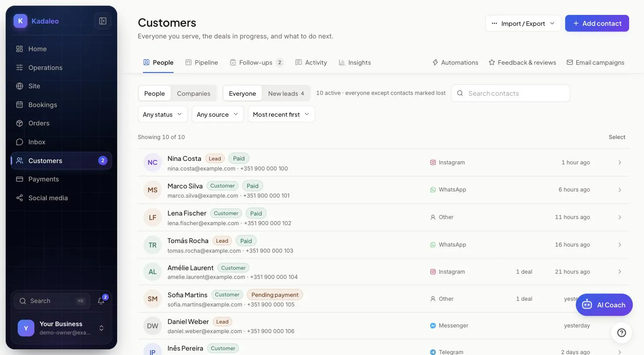
Task: Open the help question mark icon
Action: click(x=621, y=333)
